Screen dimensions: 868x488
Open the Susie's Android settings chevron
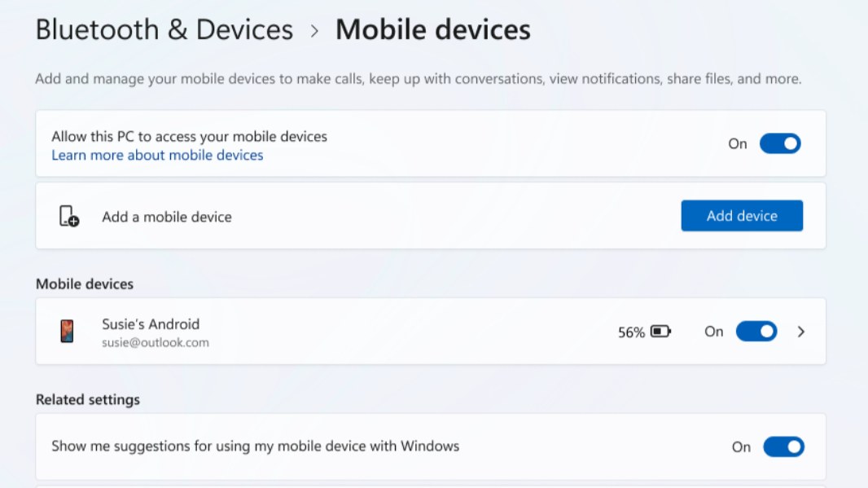(x=800, y=332)
